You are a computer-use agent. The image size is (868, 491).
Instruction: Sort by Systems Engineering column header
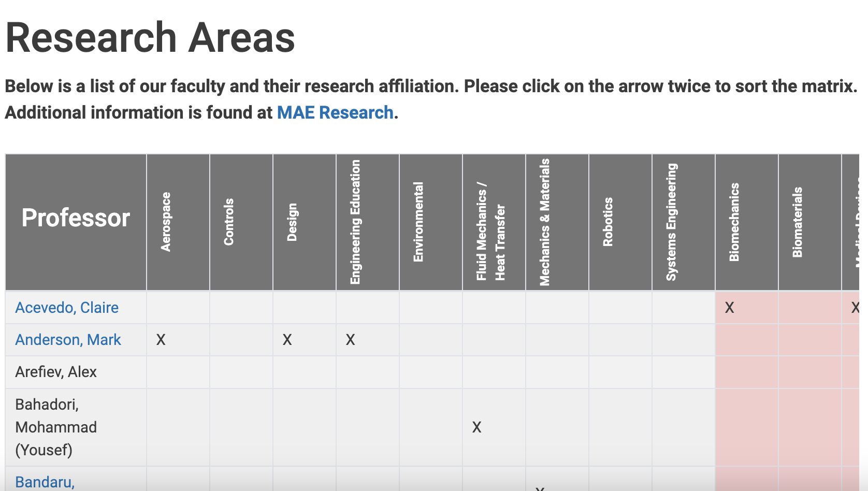(684, 222)
